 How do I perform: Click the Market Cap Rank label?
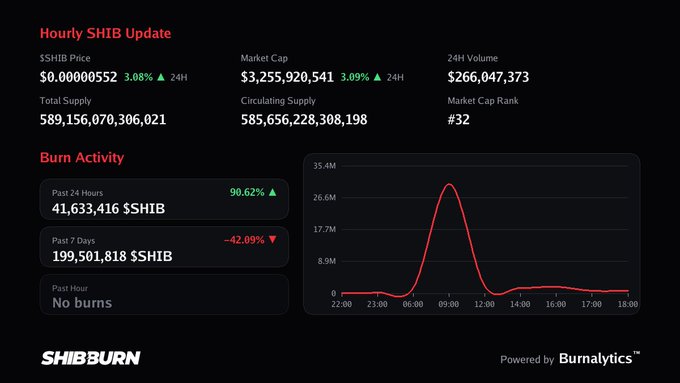(x=483, y=101)
